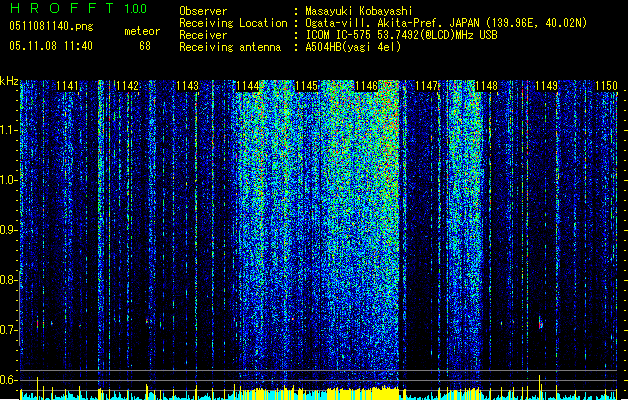The width and height of the screenshot is (629, 400).
Task: Click the Receiver field label
Action: click(x=203, y=35)
